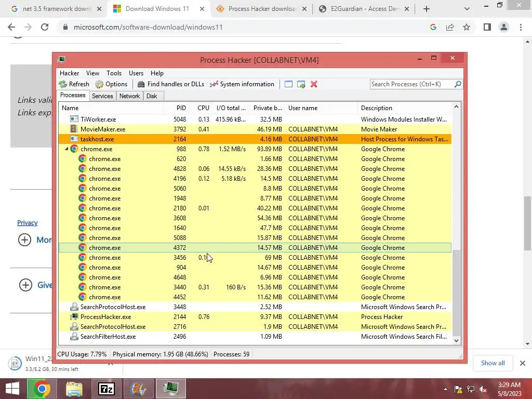The width and height of the screenshot is (532, 399).
Task: Open the Help menu
Action: coord(157,73)
